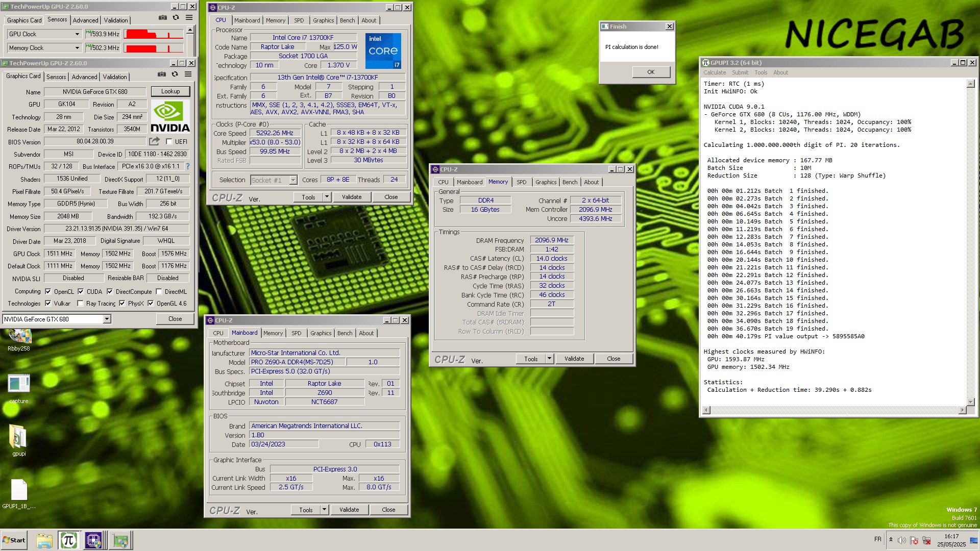Click the action center flag tray icon

click(914, 540)
